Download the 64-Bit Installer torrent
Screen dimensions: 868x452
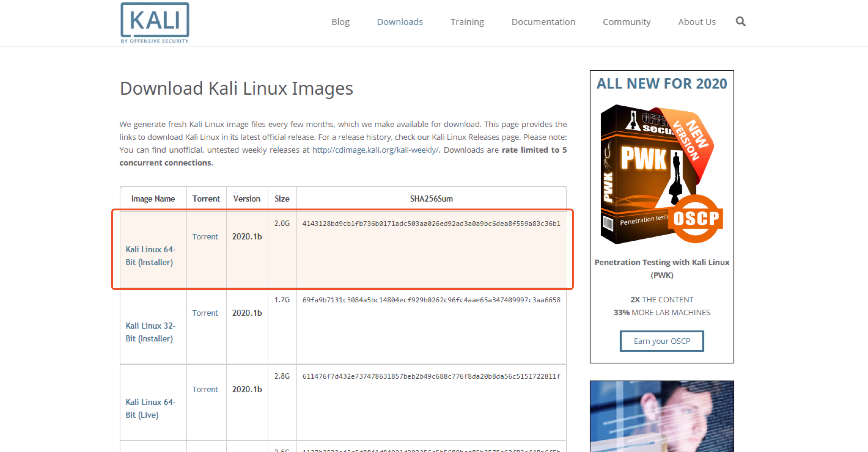[x=205, y=236]
